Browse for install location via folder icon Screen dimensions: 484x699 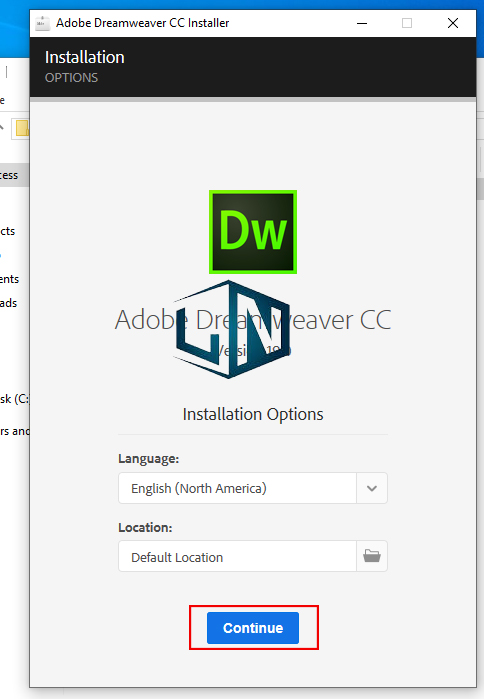click(372, 556)
